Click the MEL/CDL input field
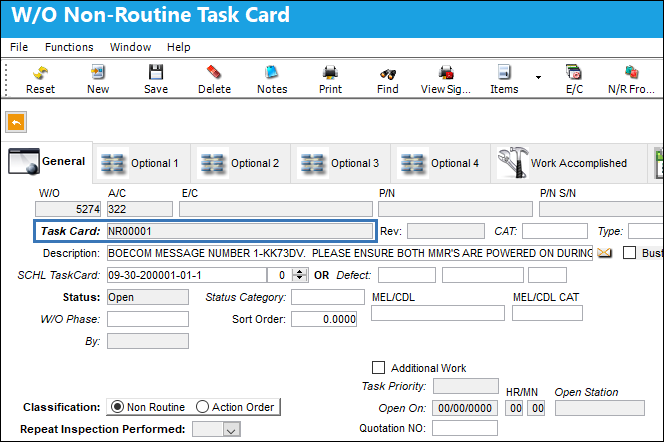This screenshot has width=664, height=442. [x=438, y=313]
